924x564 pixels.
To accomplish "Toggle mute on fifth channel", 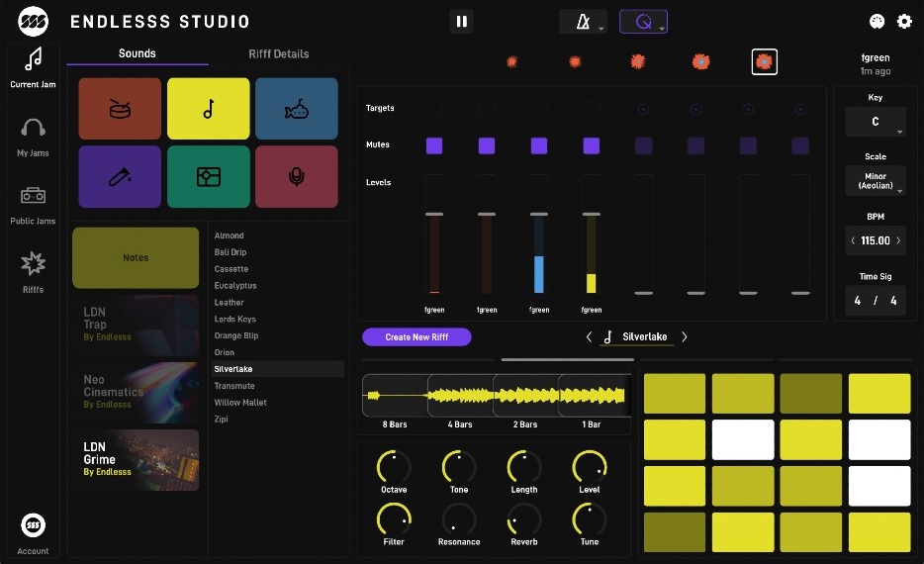I will 643,145.
